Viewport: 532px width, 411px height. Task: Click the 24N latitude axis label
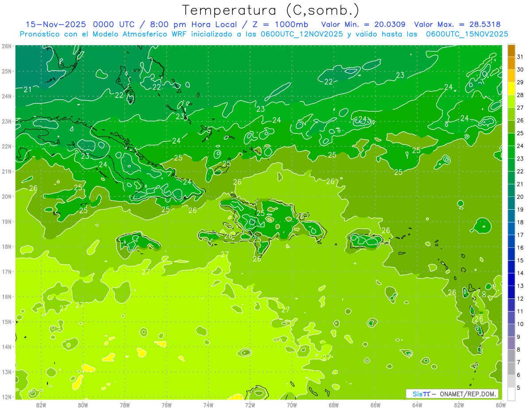point(7,96)
